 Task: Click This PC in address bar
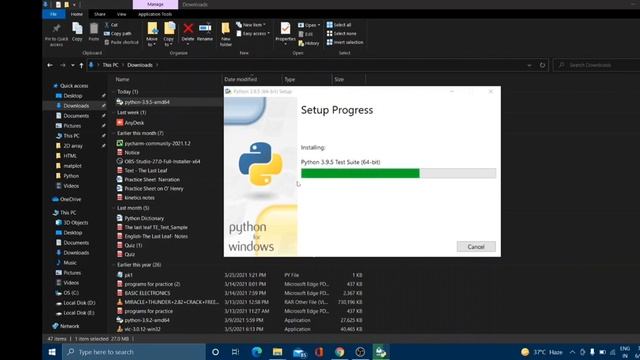click(x=110, y=65)
